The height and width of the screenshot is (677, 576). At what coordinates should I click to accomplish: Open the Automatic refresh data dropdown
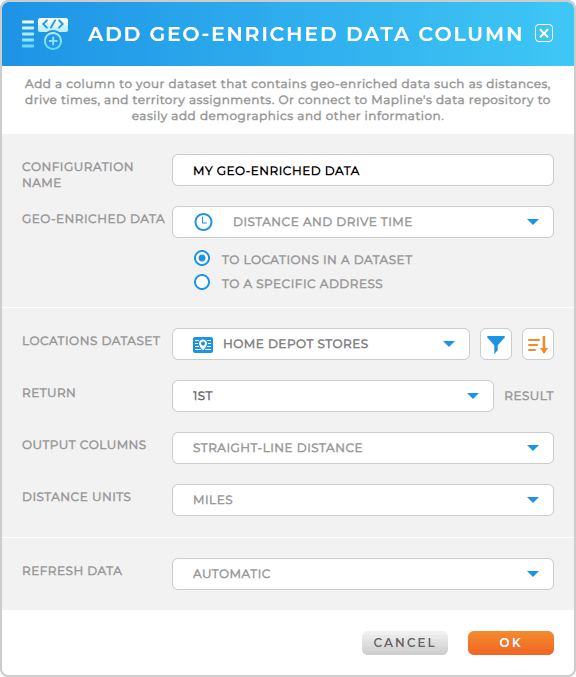tap(363, 574)
